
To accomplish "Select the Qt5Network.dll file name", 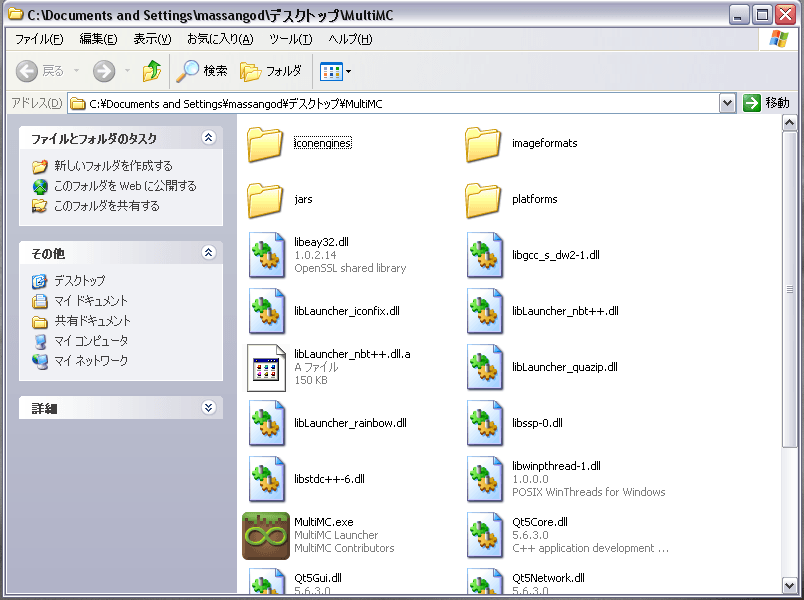I will coord(548,578).
